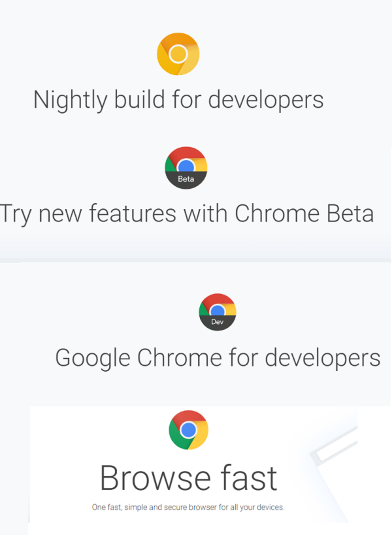The image size is (392, 535).
Task: Click "build" in the Nightly build heading
Action: (x=139, y=100)
